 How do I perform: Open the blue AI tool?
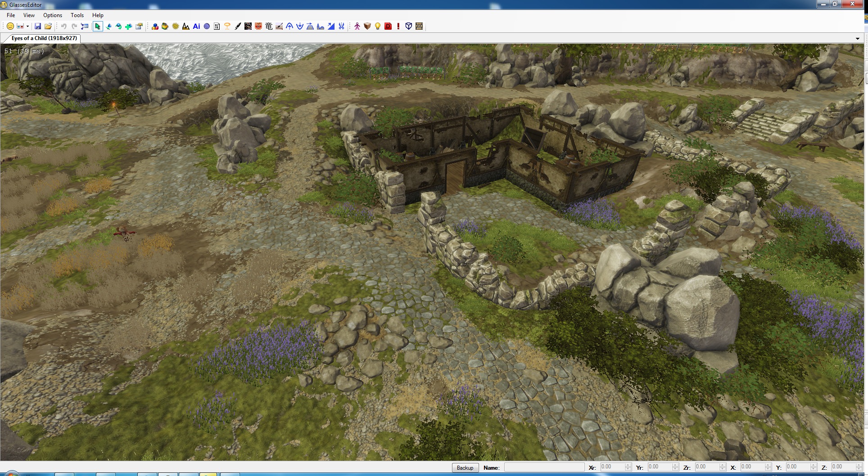click(x=196, y=27)
